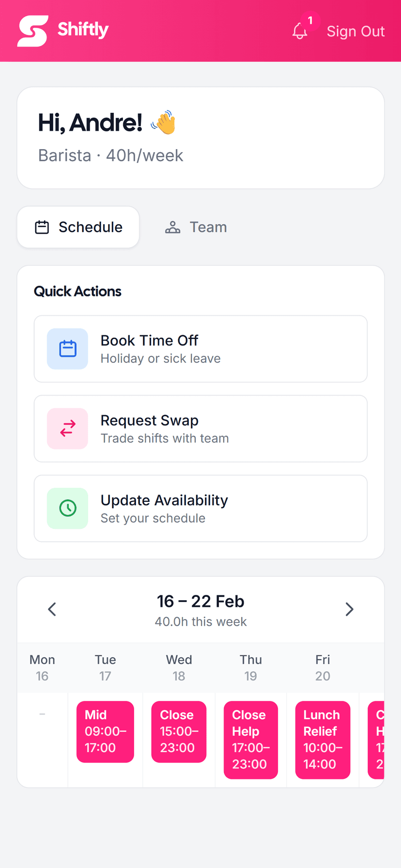Viewport: 401px width, 868px height.
Task: Go to previous week with left chevron
Action: pyautogui.click(x=52, y=609)
